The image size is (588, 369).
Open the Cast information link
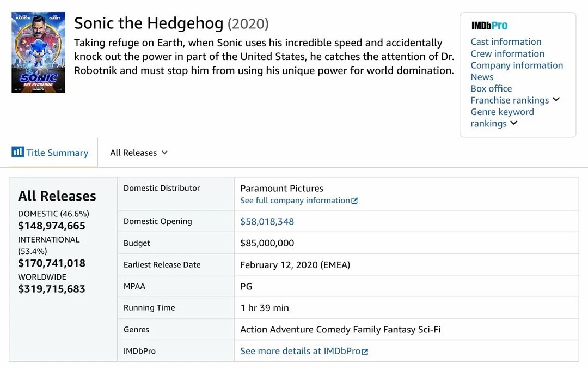506,41
